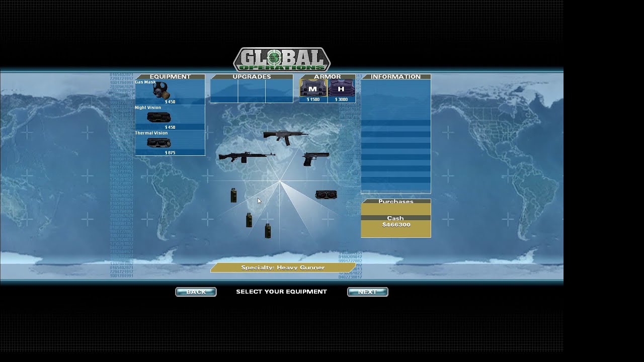Click the SELECT YOUR EQUIPMENT caption

click(x=281, y=292)
